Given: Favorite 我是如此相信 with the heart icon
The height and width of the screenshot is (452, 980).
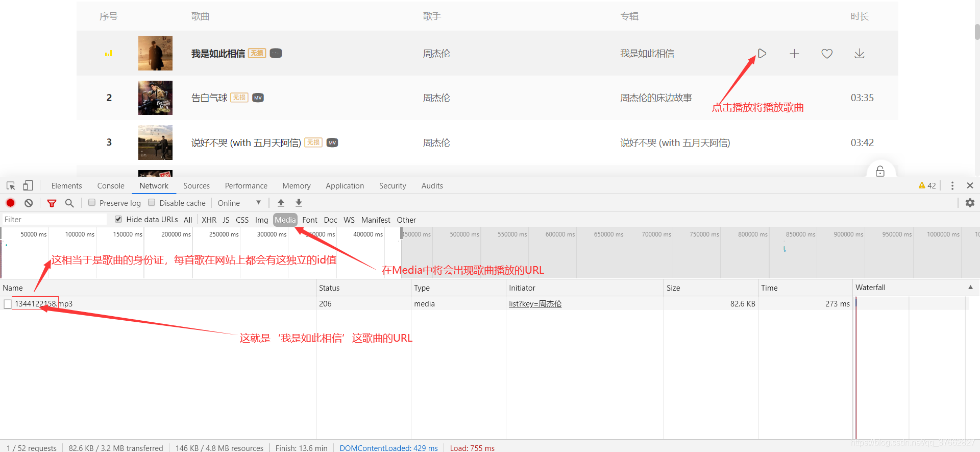Looking at the screenshot, I should [827, 54].
